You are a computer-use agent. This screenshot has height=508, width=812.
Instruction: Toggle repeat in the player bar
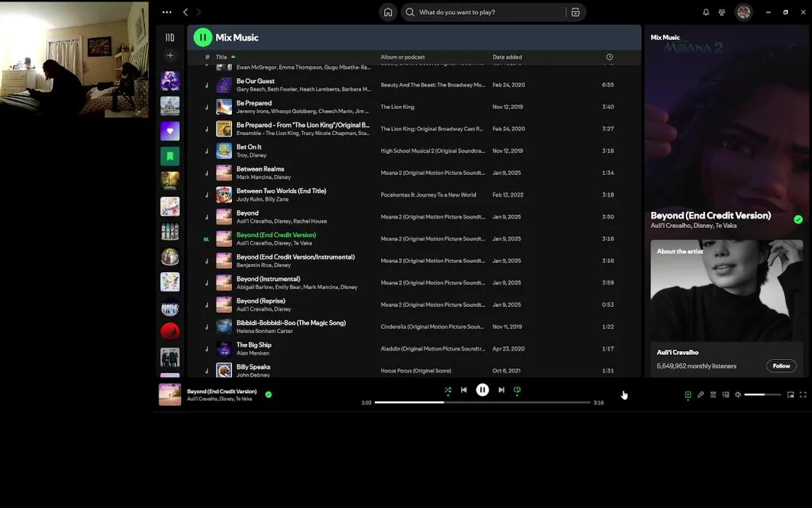click(517, 390)
